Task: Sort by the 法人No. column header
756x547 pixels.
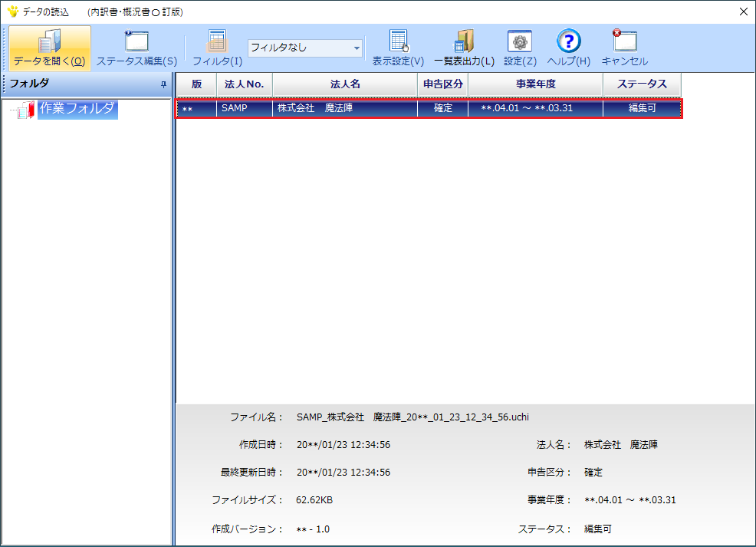Action: click(x=245, y=84)
